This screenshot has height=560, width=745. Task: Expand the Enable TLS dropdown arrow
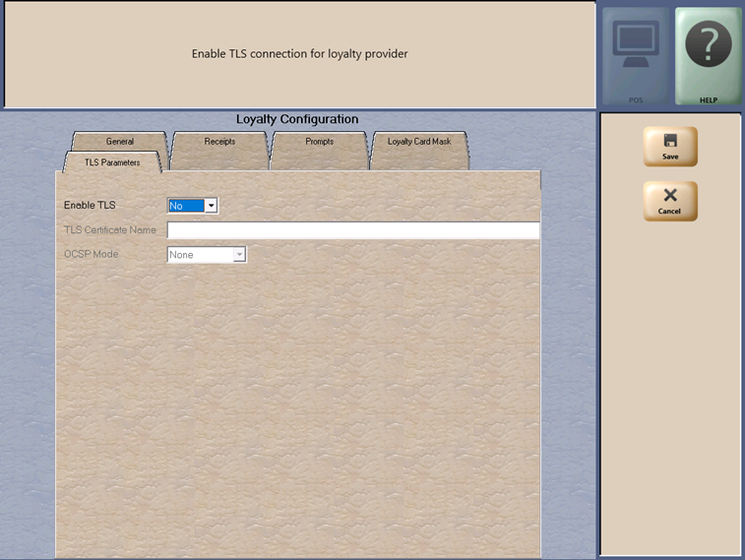211,206
